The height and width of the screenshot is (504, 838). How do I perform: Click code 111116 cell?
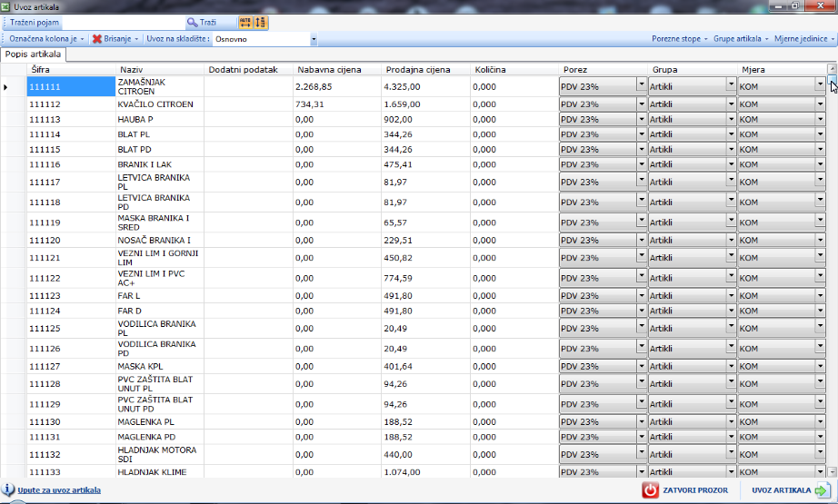(x=71, y=164)
